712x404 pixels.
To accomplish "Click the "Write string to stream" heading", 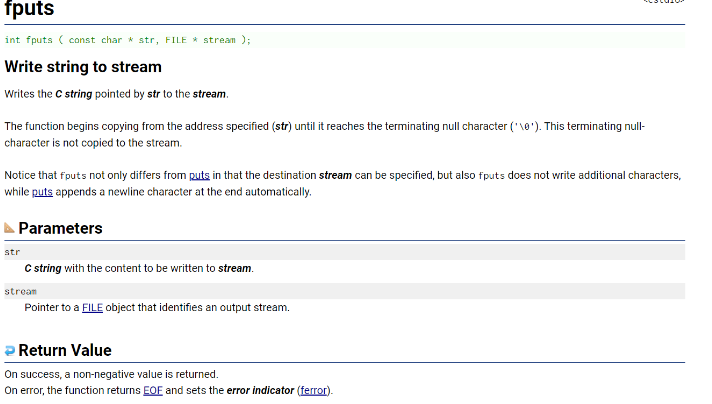I will click(x=83, y=67).
